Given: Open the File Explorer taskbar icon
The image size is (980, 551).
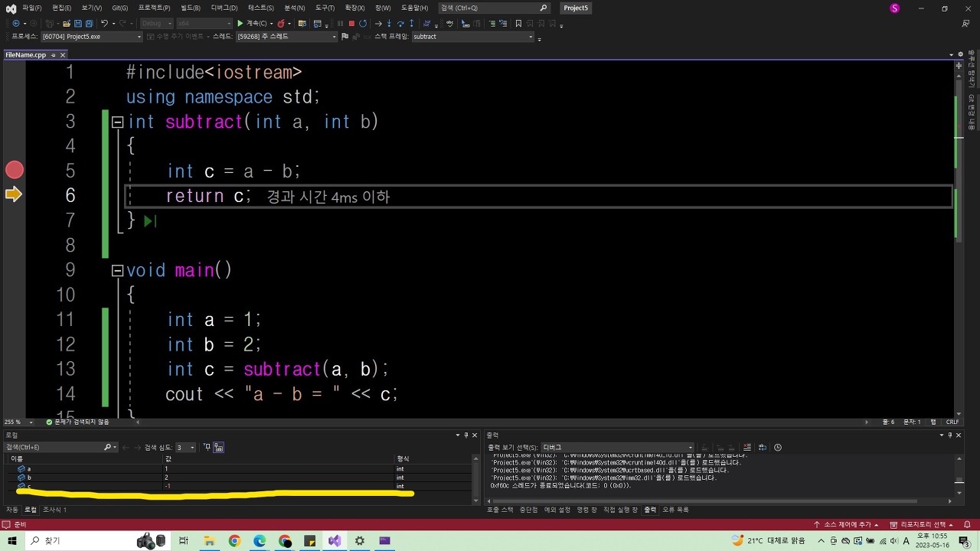Looking at the screenshot, I should tap(209, 541).
